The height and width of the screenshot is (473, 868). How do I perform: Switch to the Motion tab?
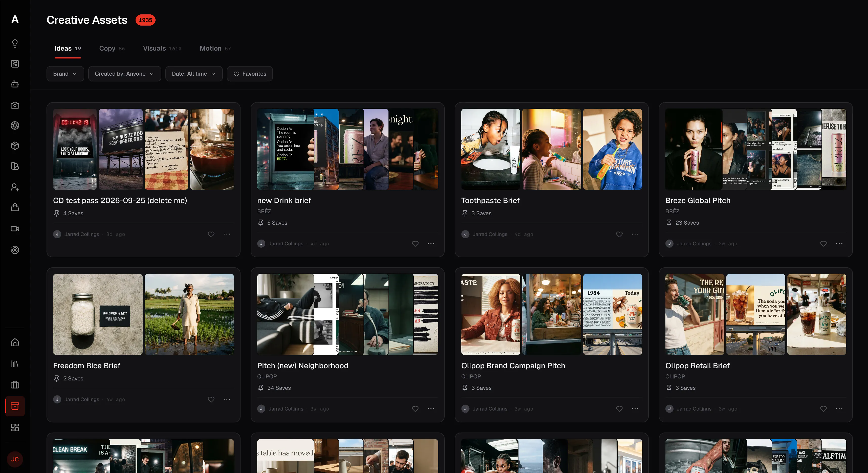point(215,49)
